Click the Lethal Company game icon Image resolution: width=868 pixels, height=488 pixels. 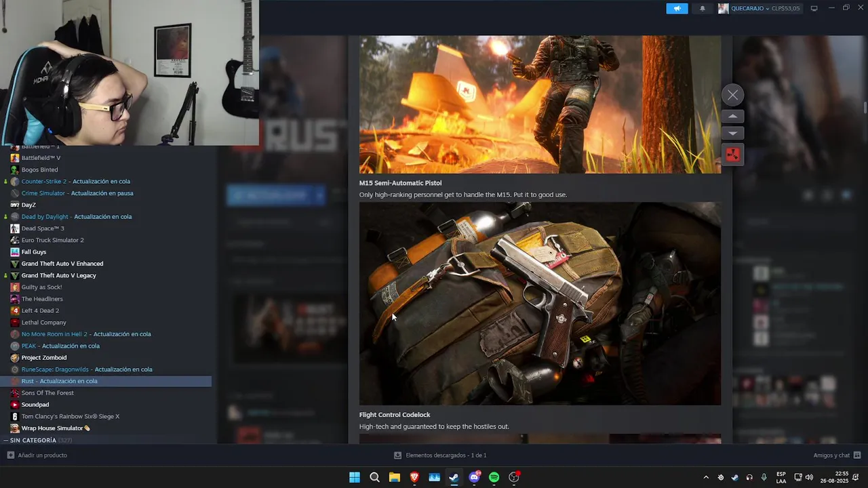tap(15, 323)
